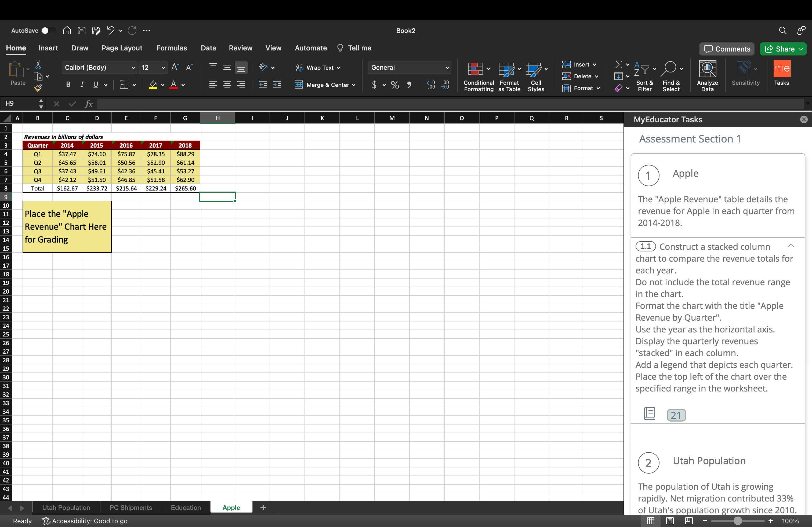Switch to the PC Shipments sheet tab

tap(131, 507)
